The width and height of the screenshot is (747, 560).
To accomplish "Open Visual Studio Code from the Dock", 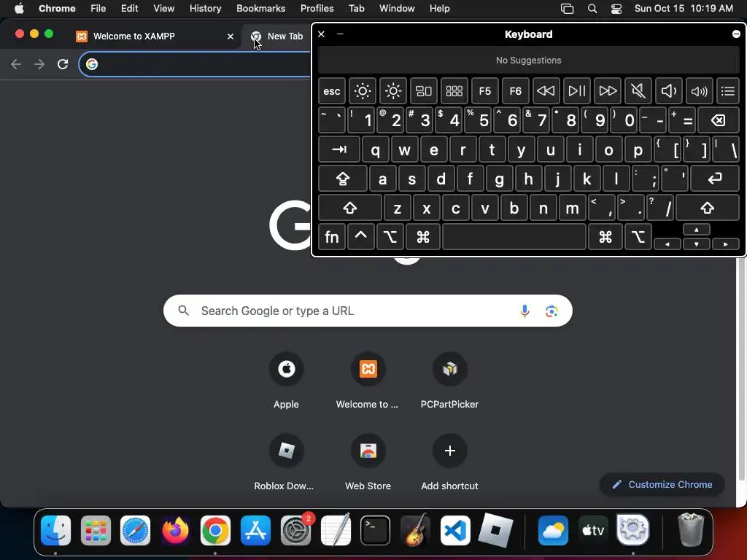I will [455, 530].
